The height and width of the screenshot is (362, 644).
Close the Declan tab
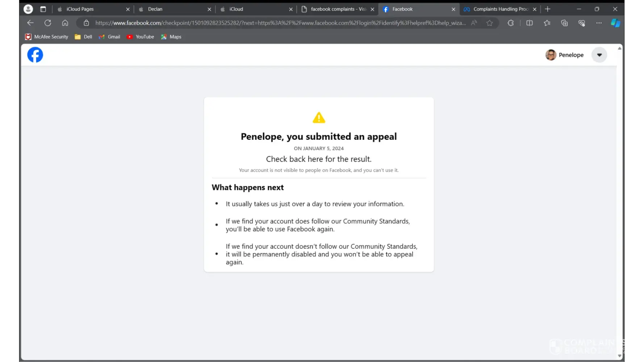point(209,9)
